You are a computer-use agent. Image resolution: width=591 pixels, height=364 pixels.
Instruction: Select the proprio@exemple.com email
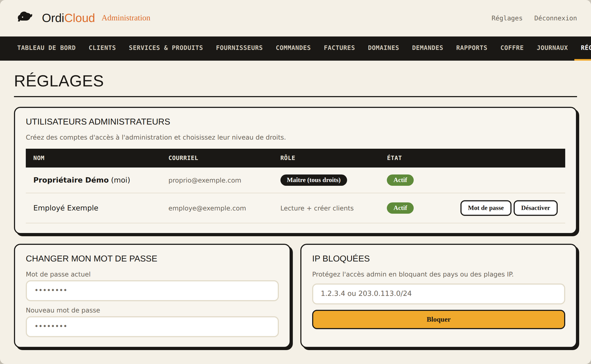click(x=205, y=180)
